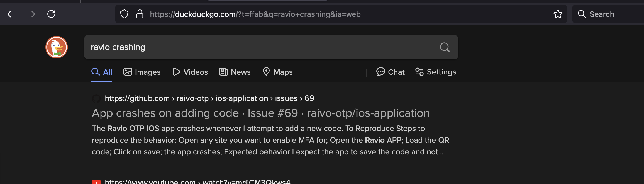Click the browser back arrow
The image size is (644, 184).
click(11, 14)
